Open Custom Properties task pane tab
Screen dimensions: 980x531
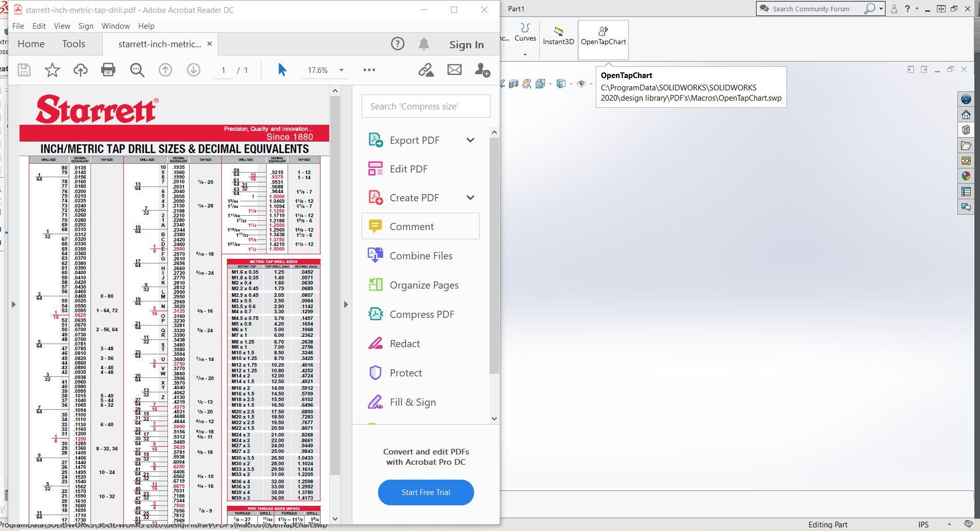[966, 192]
